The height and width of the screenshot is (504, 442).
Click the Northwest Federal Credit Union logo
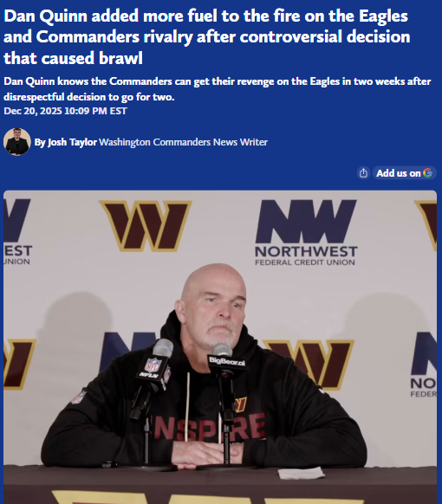tap(306, 233)
